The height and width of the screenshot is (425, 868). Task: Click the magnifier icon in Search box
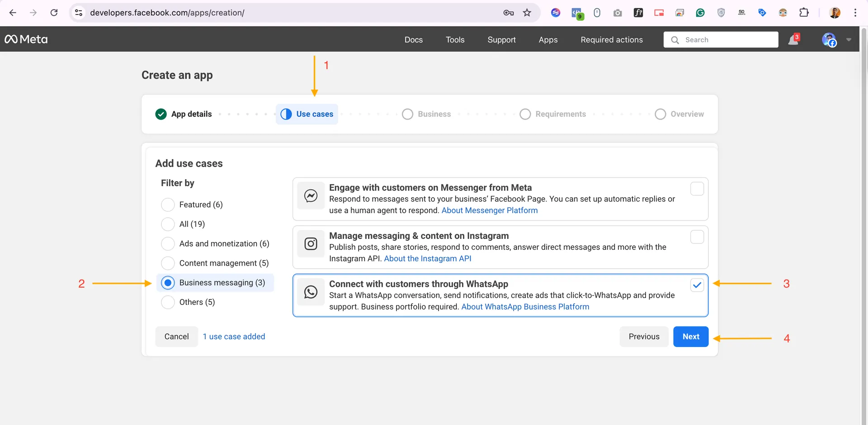point(675,40)
